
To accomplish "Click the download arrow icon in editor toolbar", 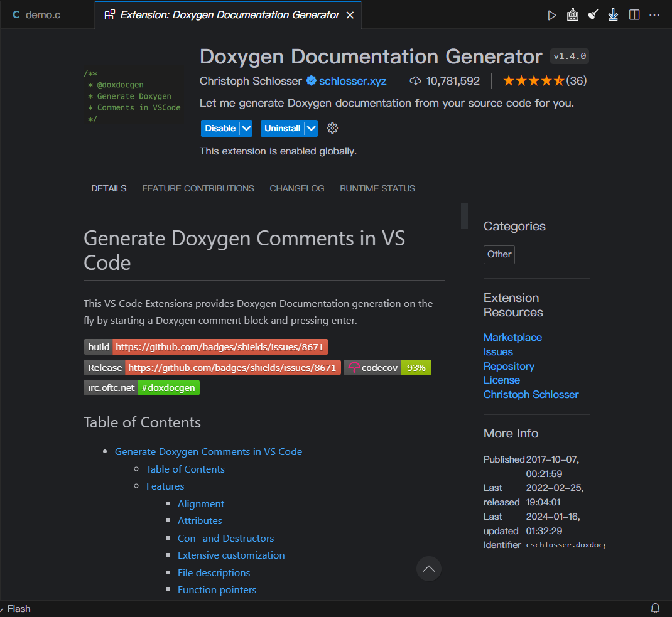I will coord(613,15).
